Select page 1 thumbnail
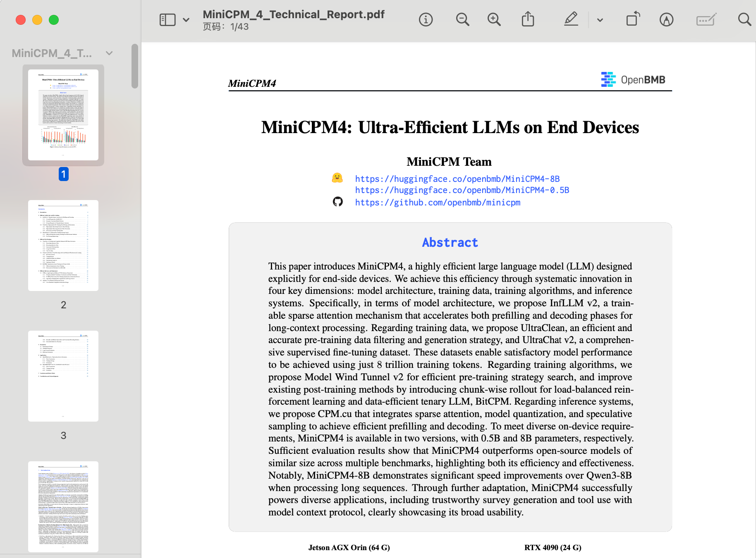The image size is (756, 558). click(x=63, y=115)
